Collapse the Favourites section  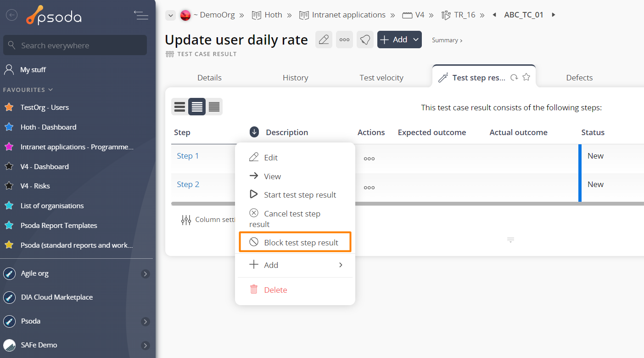point(28,90)
